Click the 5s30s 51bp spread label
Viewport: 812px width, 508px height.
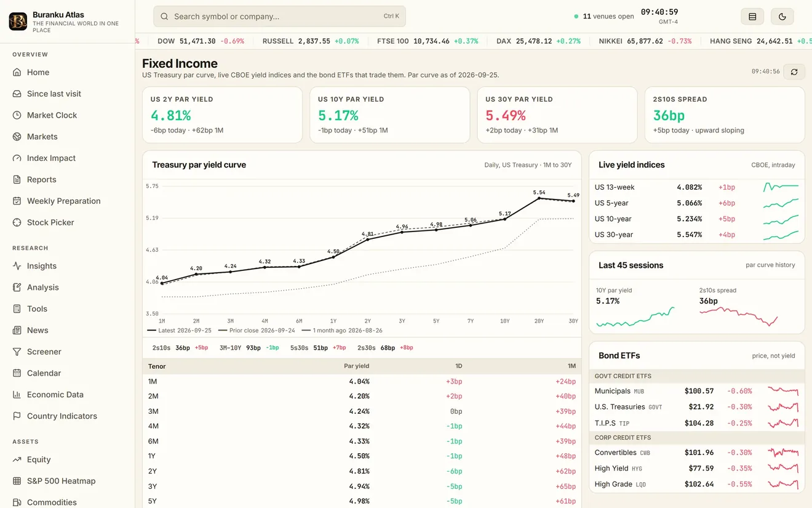coord(318,348)
